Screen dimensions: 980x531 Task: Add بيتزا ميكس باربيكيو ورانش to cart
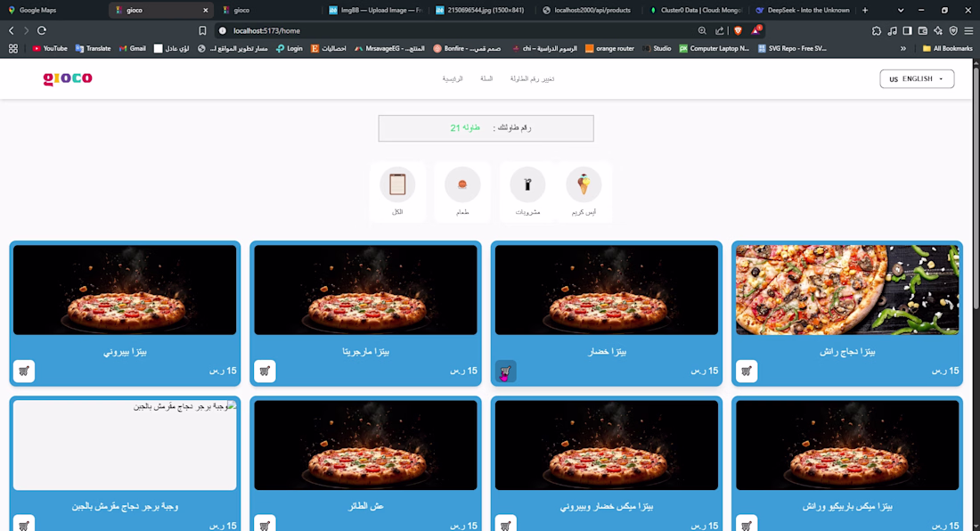747,524
